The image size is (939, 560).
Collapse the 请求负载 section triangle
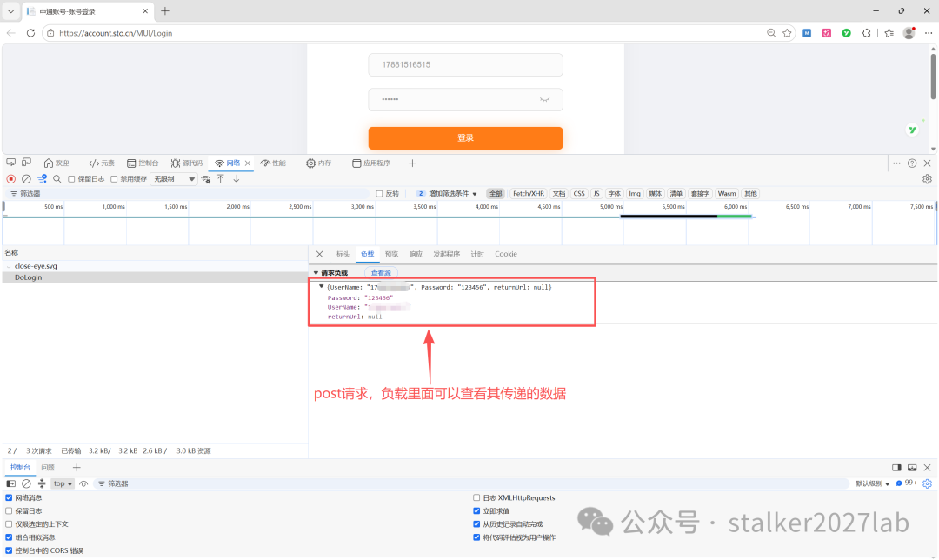[x=316, y=272]
